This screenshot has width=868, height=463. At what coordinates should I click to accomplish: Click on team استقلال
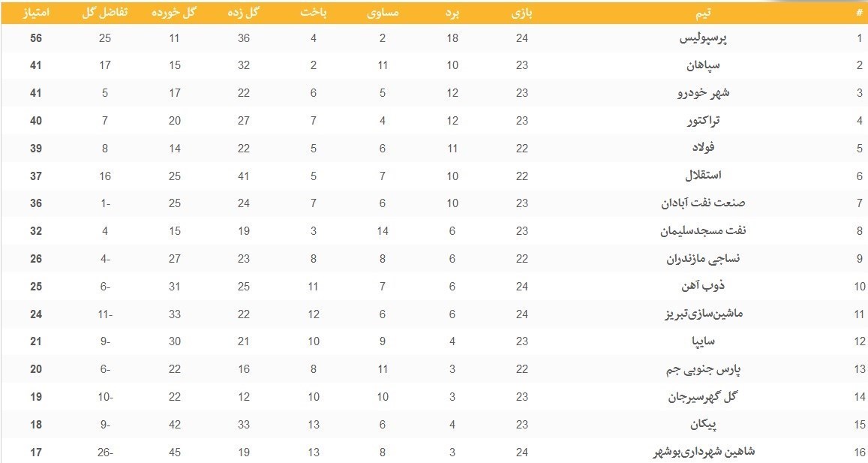tap(704, 176)
